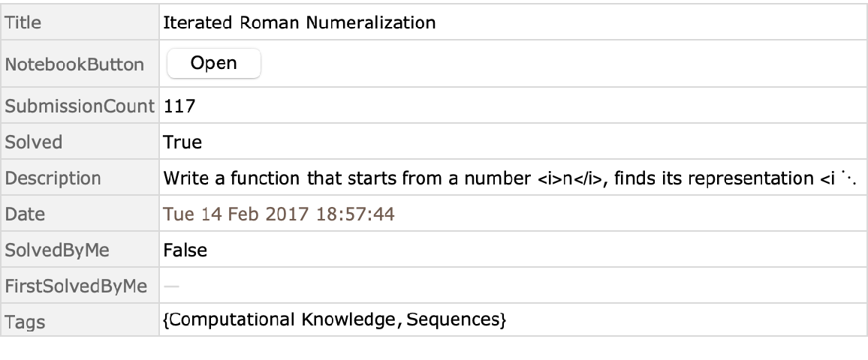Click the Open notebook button

pos(213,64)
